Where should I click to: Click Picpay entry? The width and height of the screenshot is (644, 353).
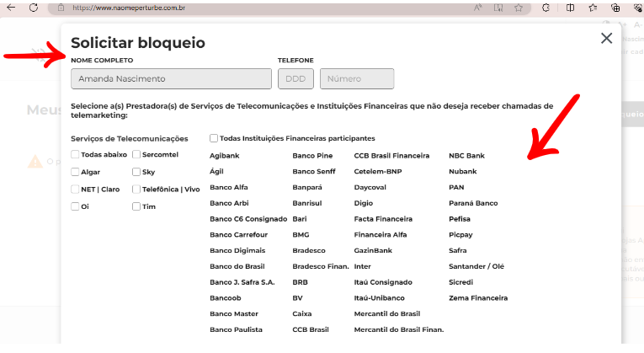(460, 235)
